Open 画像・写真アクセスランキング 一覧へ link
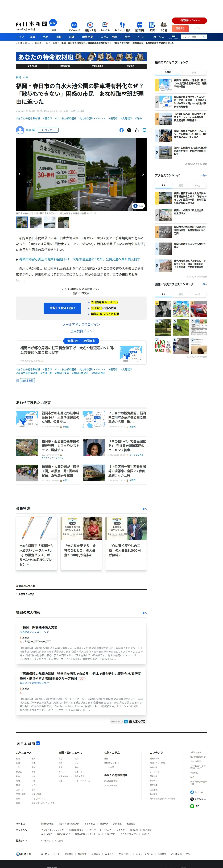 tap(204, 284)
